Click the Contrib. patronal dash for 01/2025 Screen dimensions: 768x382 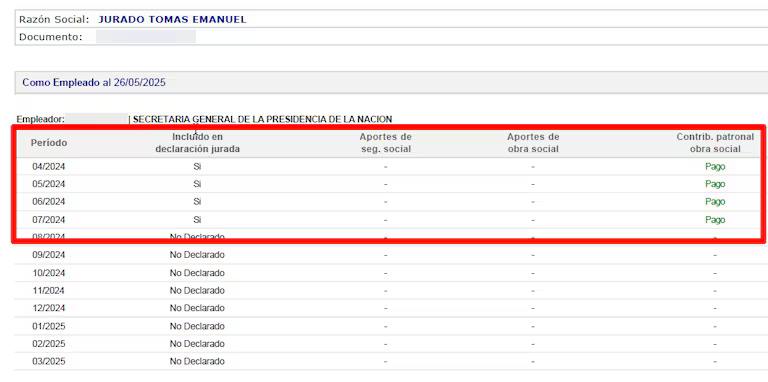715,327
